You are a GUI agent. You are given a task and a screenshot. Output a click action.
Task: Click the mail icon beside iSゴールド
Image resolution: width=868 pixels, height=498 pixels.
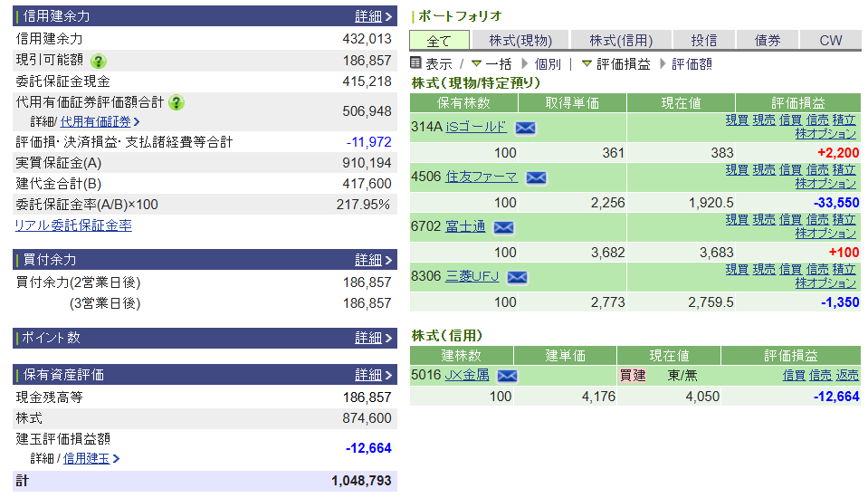[525, 128]
